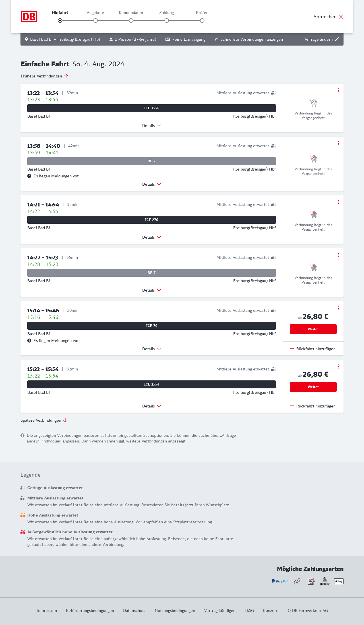This screenshot has width=364, height=625.
Task: Expand Details for ICE 2554 connection
Action: point(152,406)
